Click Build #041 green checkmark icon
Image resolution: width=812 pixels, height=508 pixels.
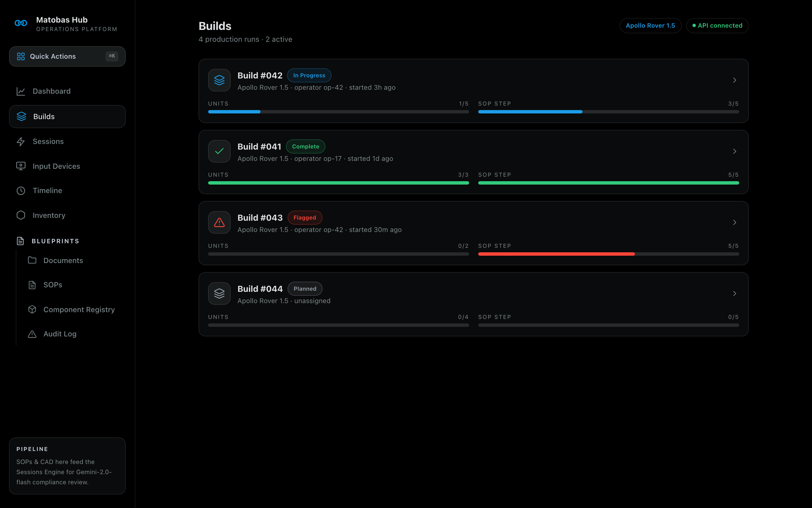coord(219,151)
